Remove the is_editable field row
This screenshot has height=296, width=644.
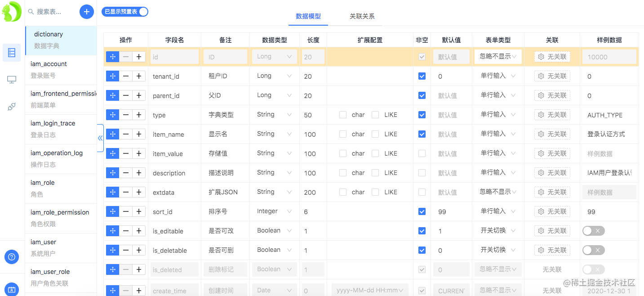coord(126,231)
